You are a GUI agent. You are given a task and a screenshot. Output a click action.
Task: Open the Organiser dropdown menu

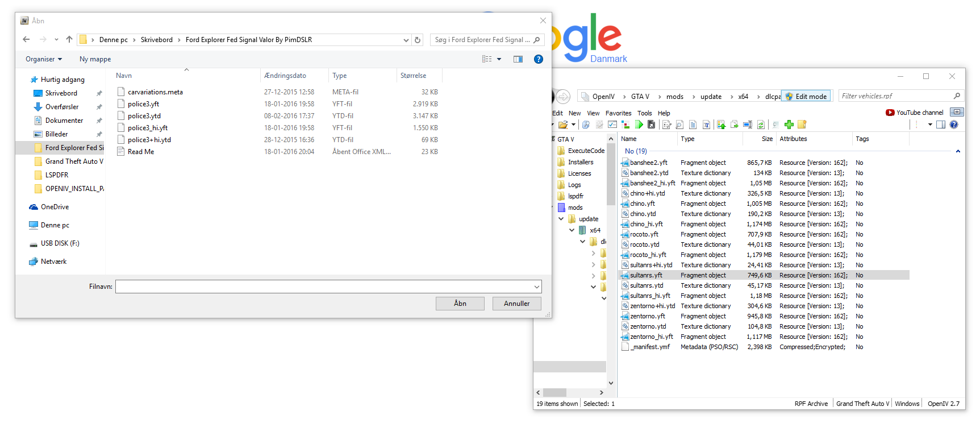pos(44,59)
